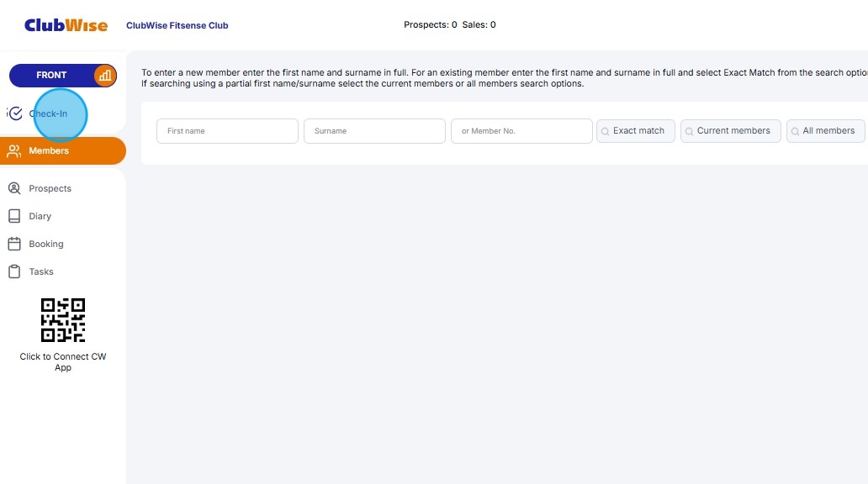Click the Check-In checkmark icon

click(15, 113)
